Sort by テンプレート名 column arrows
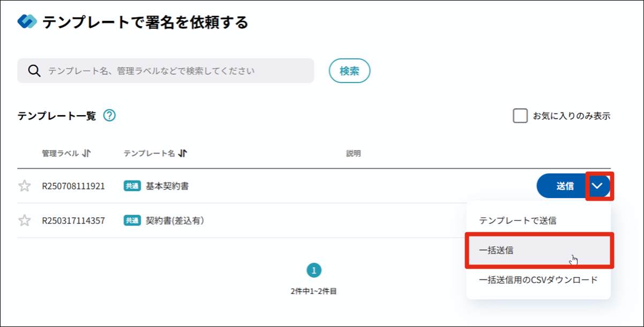 coord(183,154)
